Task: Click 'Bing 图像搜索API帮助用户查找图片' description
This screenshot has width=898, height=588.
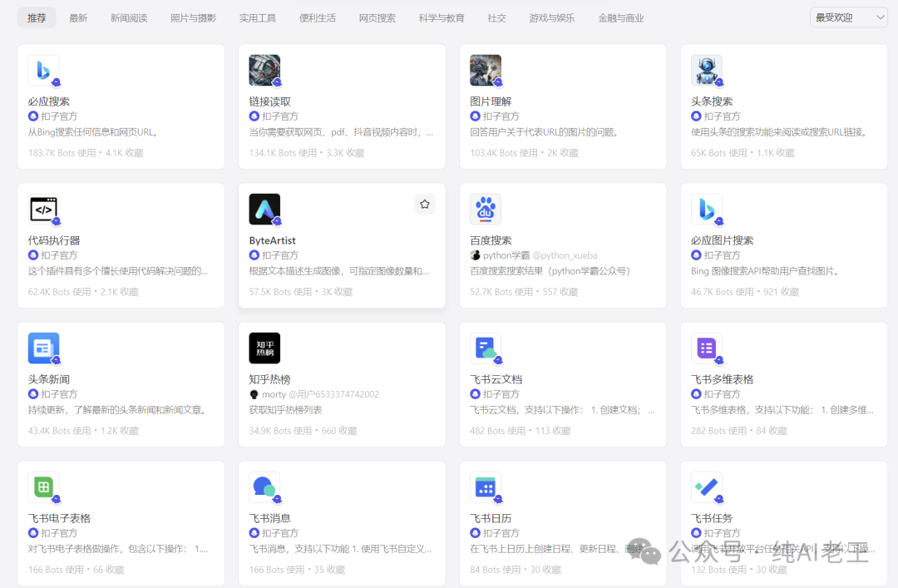Action: (765, 271)
